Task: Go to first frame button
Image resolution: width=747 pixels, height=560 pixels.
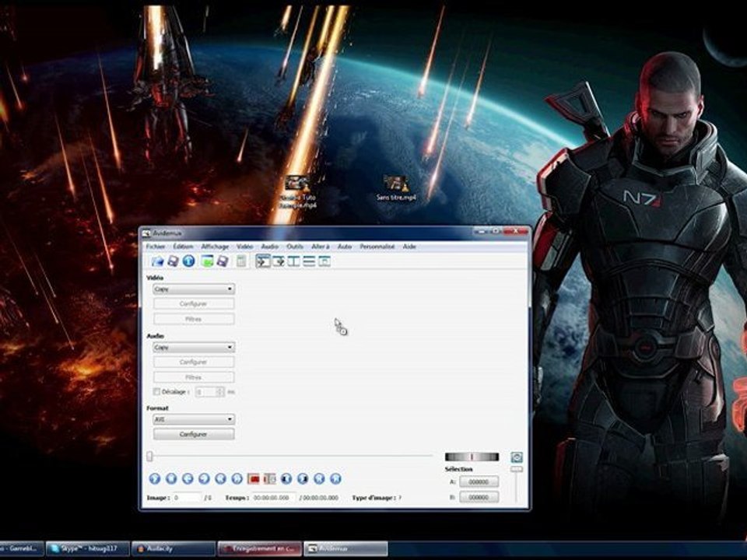Action: (x=319, y=478)
